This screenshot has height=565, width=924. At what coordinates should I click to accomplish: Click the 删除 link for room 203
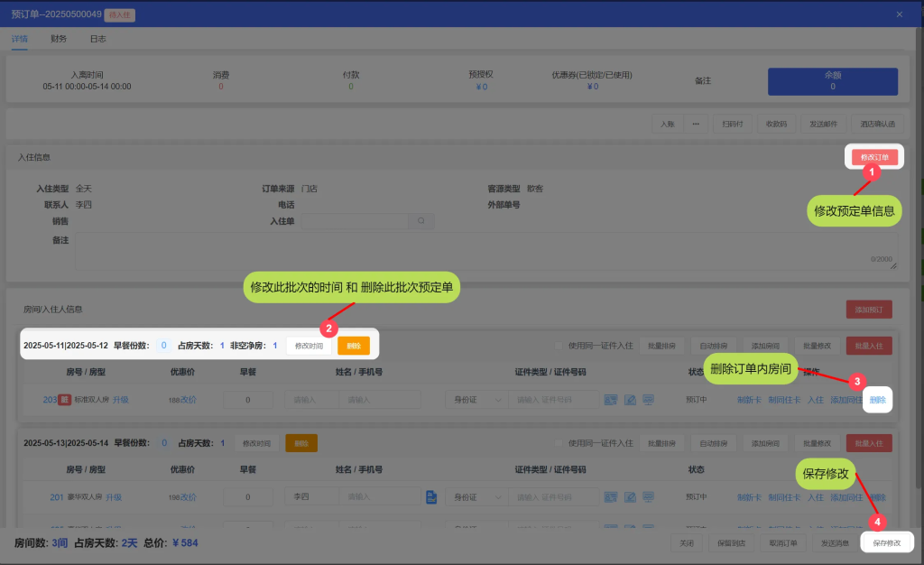[877, 400]
